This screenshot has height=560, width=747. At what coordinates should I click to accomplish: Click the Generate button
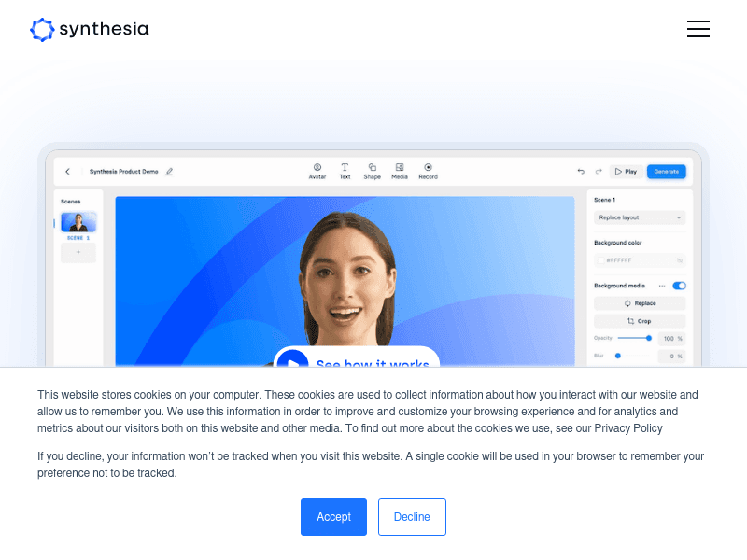click(x=666, y=172)
